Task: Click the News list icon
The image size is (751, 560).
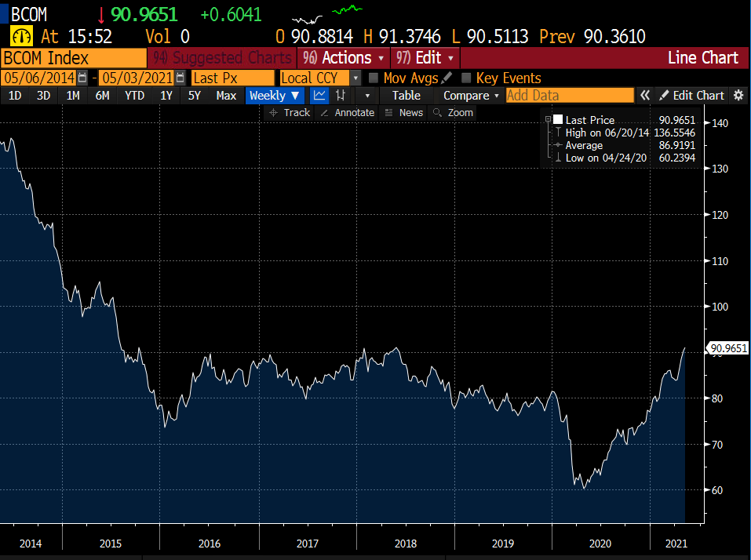Action: tap(389, 113)
